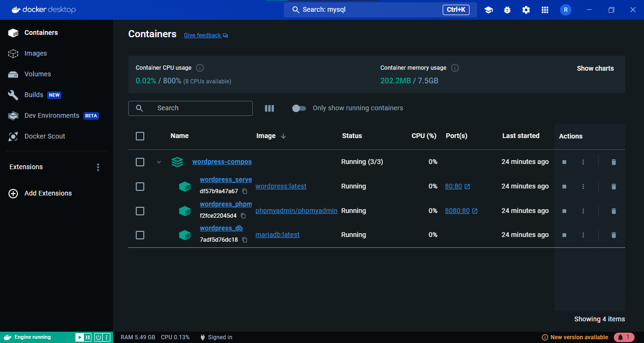Stop the wordpress_server container
644x343 pixels.
564,187
